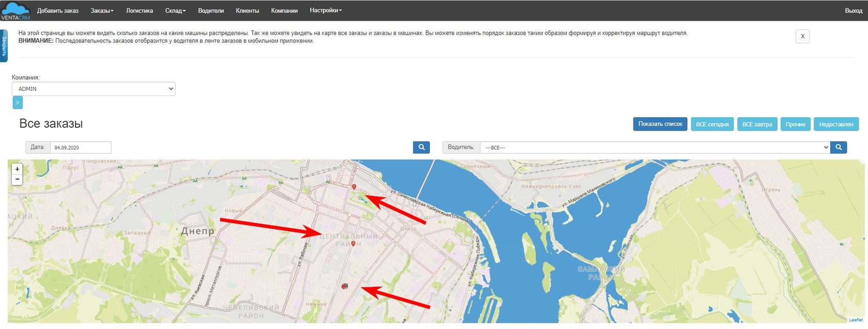Zoom out on the map
The height and width of the screenshot is (329, 868).
17,179
